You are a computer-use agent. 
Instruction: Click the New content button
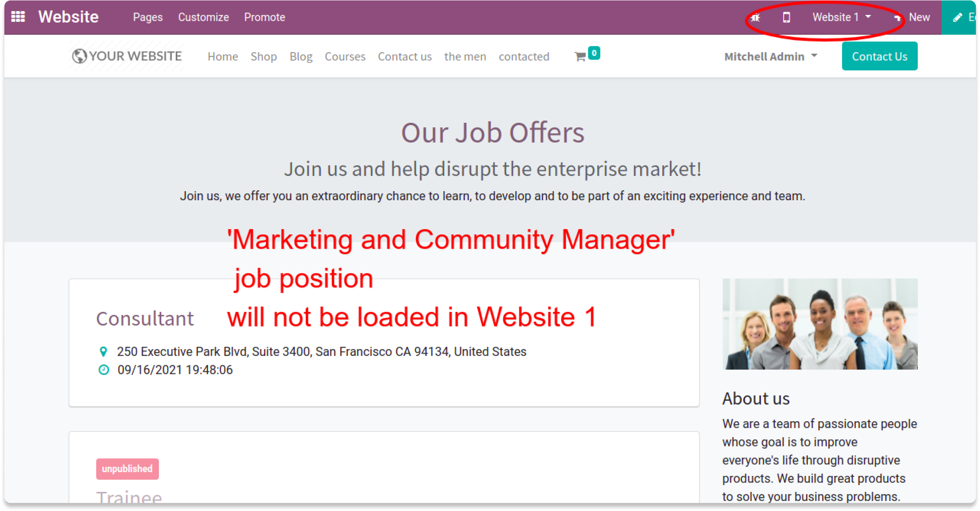(x=912, y=17)
